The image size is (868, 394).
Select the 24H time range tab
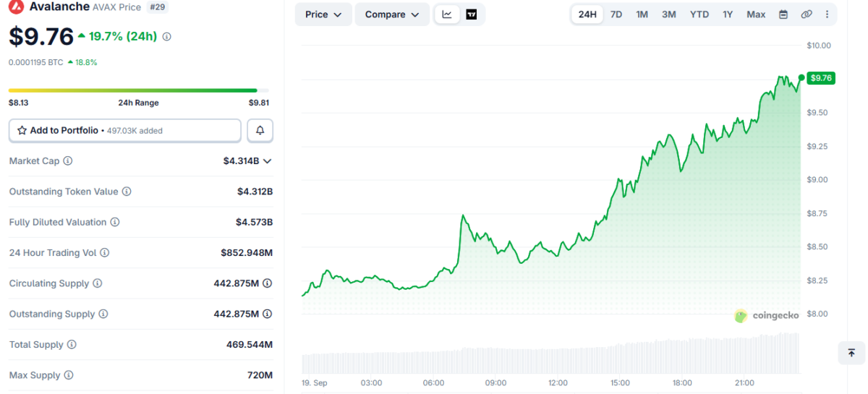coord(587,14)
